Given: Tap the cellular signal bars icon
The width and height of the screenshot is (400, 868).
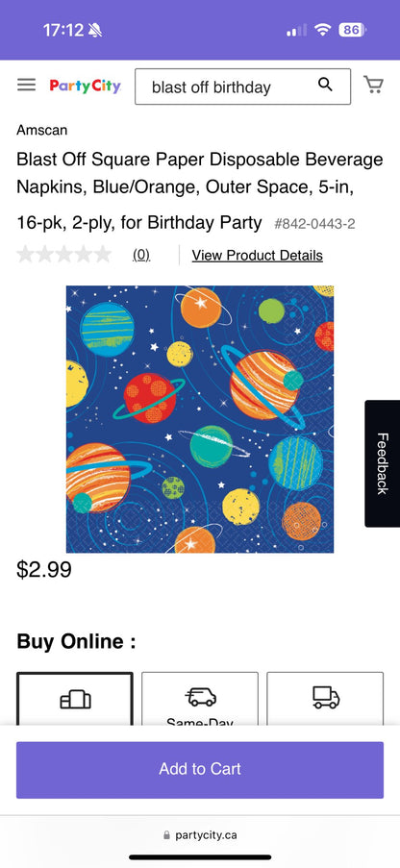Looking at the screenshot, I should 296,31.
